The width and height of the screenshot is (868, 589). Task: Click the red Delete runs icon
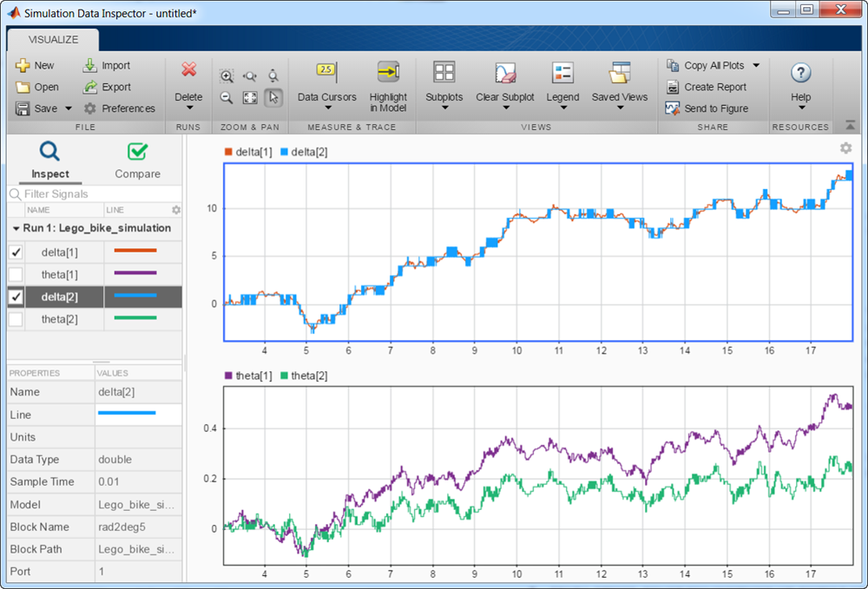point(188,70)
